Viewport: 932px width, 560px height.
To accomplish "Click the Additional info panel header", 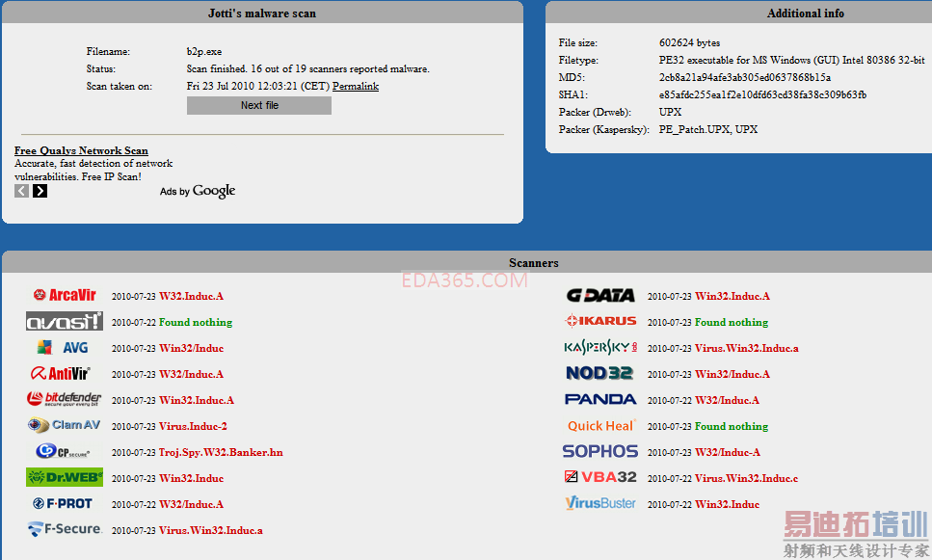I will coord(806,13).
